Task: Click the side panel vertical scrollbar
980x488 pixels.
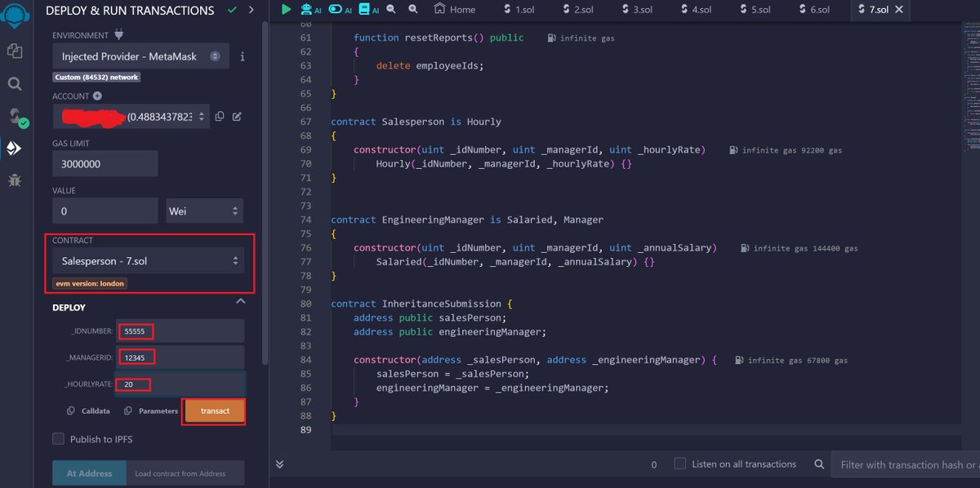Action: click(x=264, y=192)
